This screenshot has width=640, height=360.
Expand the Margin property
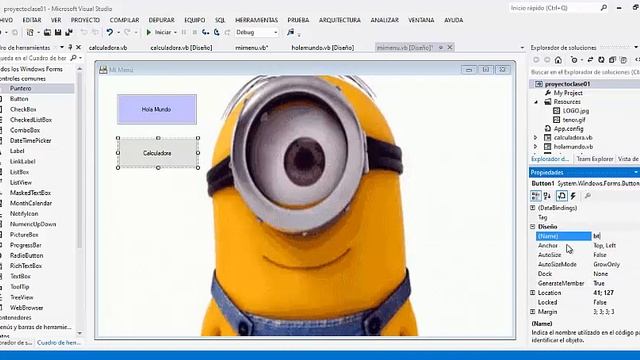(533, 311)
